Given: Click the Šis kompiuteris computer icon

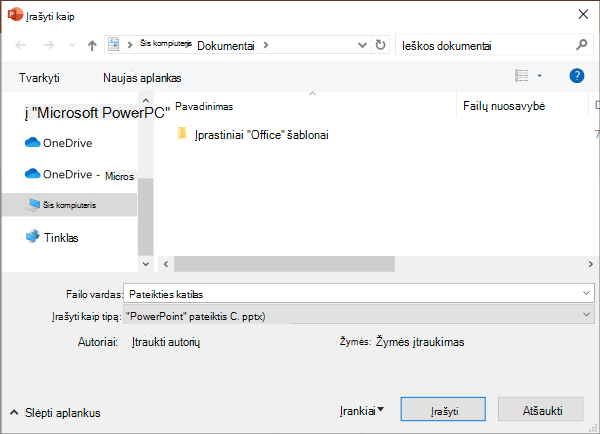Looking at the screenshot, I should pyautogui.click(x=33, y=205).
